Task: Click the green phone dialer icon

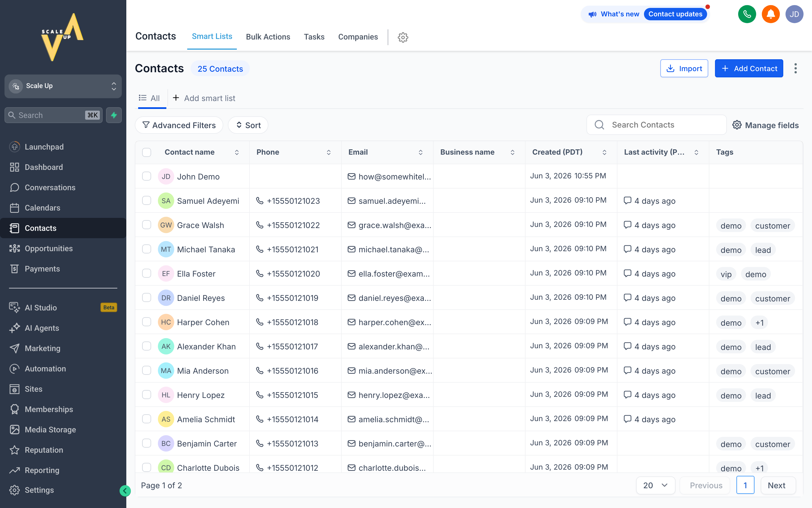Action: pyautogui.click(x=747, y=14)
